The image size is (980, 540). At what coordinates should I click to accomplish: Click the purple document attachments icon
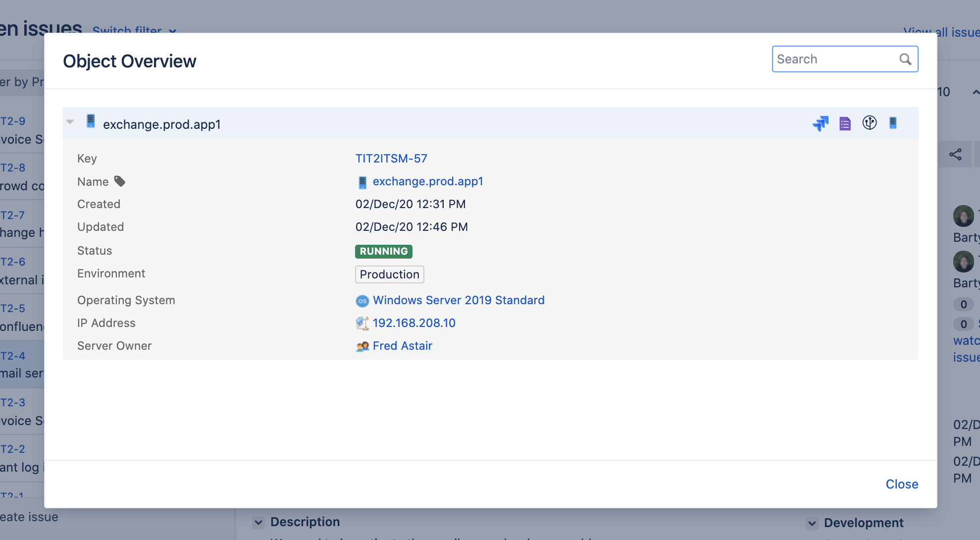click(845, 123)
